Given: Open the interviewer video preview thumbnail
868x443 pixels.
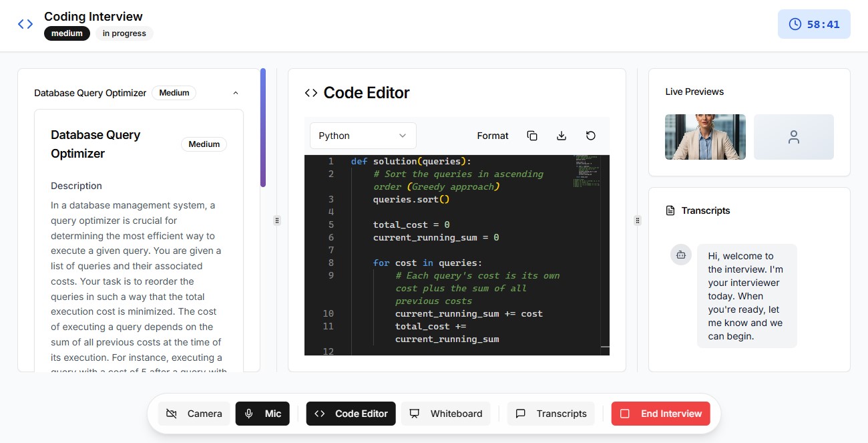Looking at the screenshot, I should point(705,136).
